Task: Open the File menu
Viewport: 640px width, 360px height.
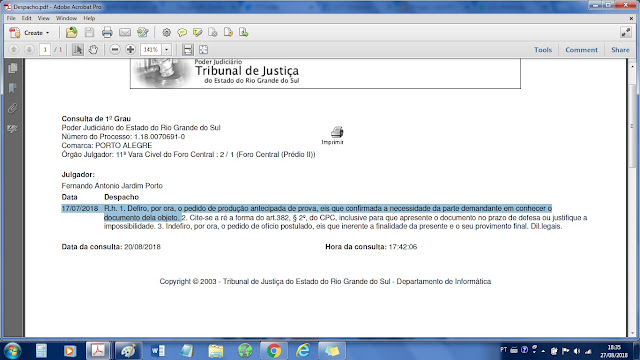Action: (11, 18)
